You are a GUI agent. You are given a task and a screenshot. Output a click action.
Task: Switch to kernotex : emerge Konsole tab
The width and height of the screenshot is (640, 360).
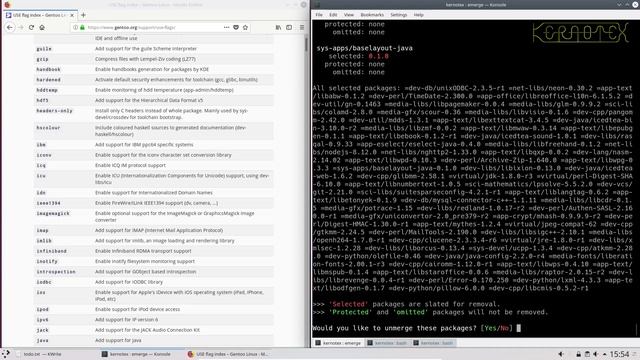pyautogui.click(x=338, y=343)
